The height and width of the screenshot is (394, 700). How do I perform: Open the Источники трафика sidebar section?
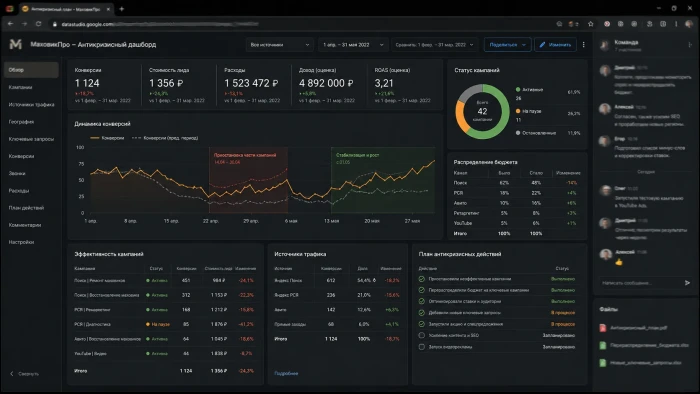[x=31, y=104]
